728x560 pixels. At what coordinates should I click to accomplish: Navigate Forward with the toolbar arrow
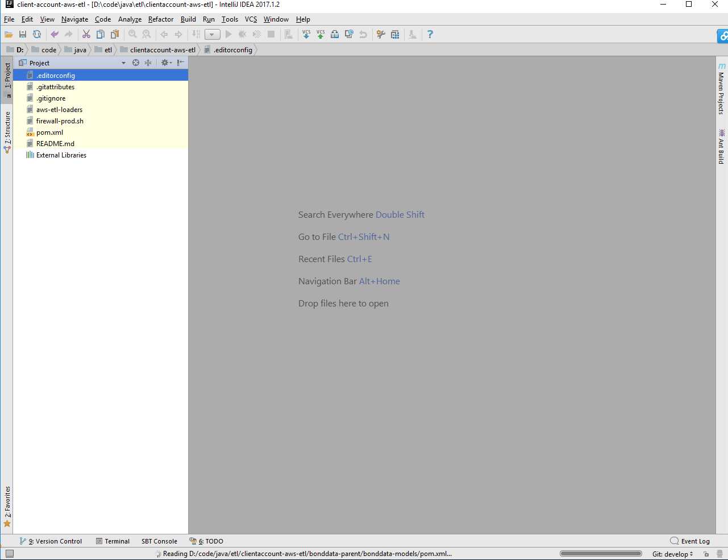pos(178,35)
